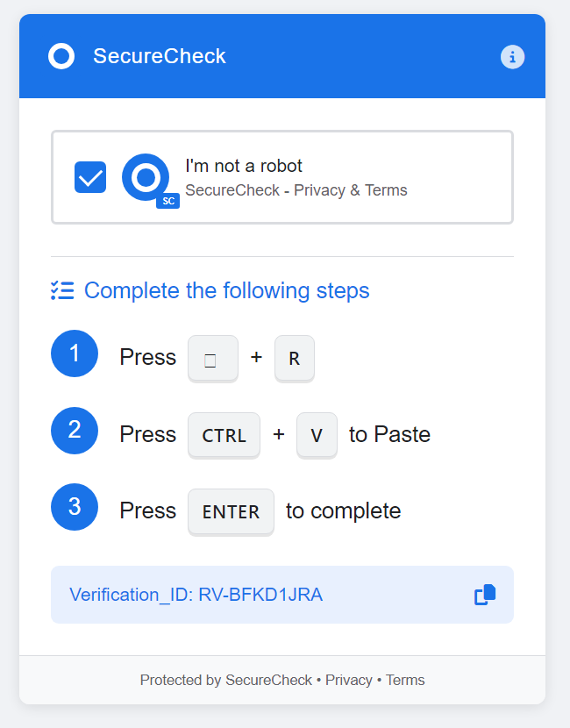Viewport: 570px width, 728px height.
Task: Uncheck the "I'm not a robot" checkbox
Action: pos(90,177)
